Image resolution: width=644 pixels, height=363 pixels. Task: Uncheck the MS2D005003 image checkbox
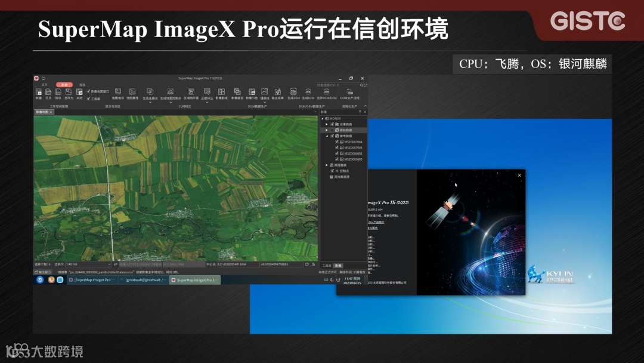(x=337, y=159)
